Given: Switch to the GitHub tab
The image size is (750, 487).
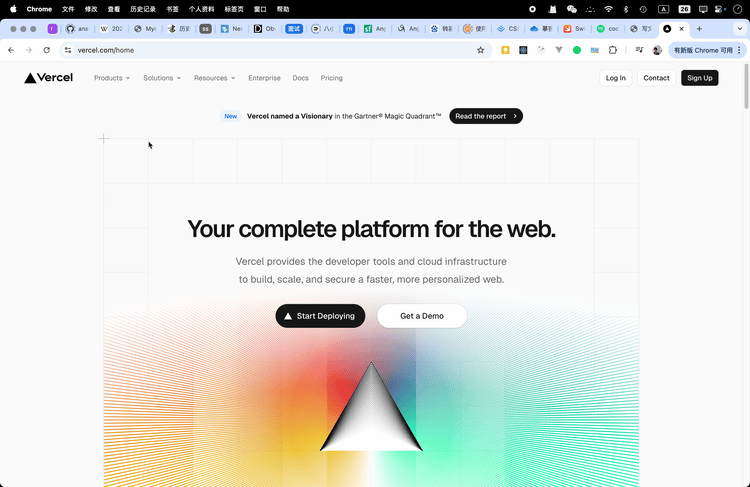Looking at the screenshot, I should tap(77, 29).
